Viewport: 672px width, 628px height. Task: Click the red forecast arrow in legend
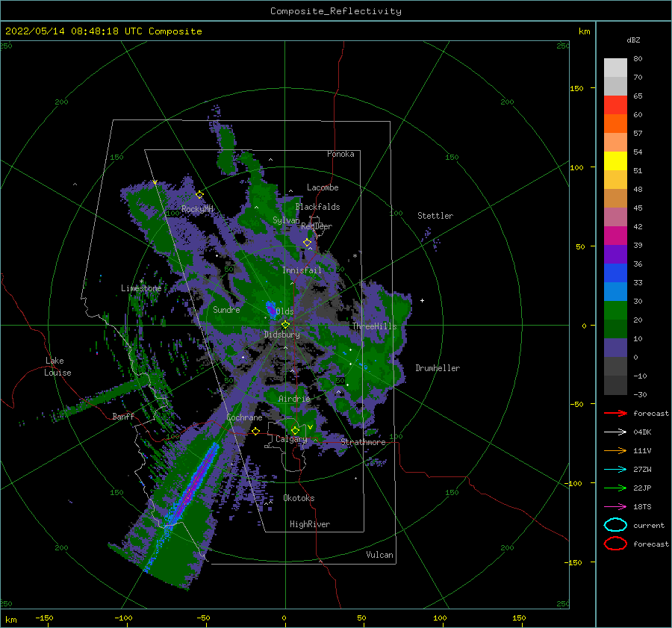click(x=615, y=413)
